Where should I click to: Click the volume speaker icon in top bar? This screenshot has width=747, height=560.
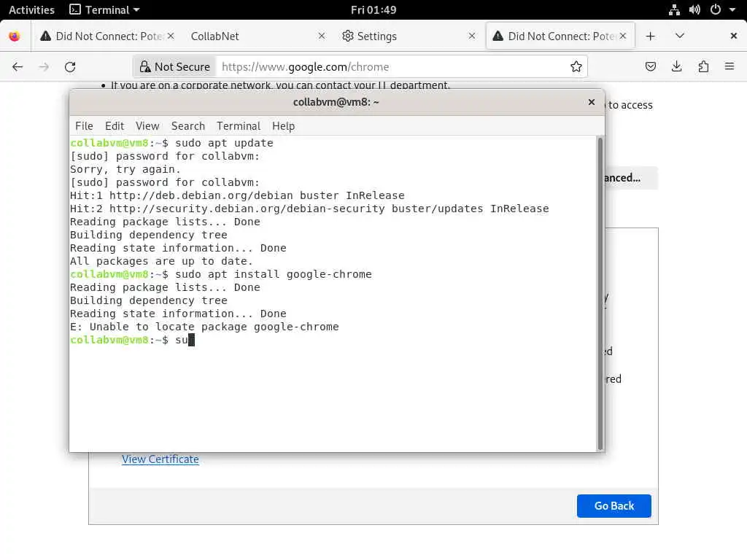pos(694,9)
